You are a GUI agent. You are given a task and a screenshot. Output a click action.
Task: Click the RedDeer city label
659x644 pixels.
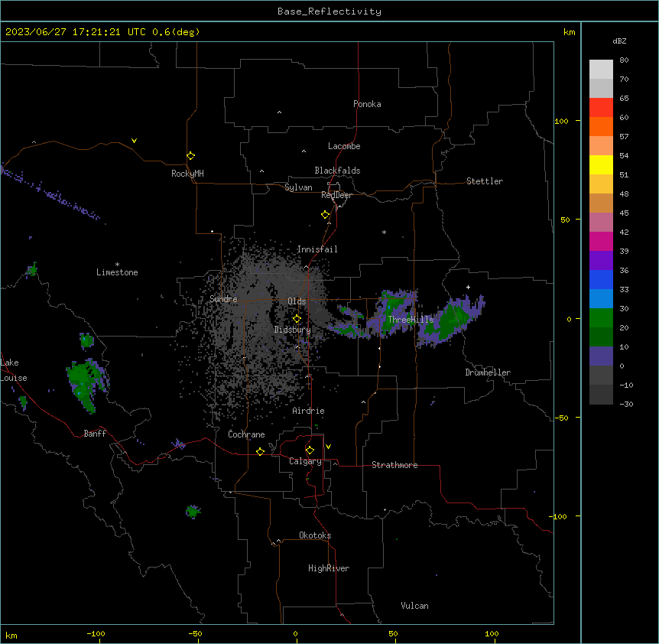[336, 195]
